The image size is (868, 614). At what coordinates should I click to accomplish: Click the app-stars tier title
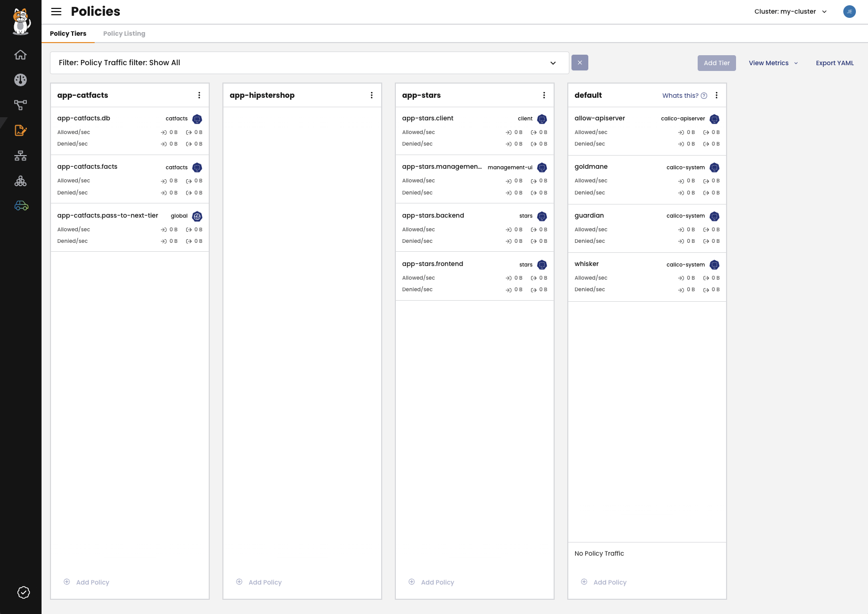click(x=421, y=95)
